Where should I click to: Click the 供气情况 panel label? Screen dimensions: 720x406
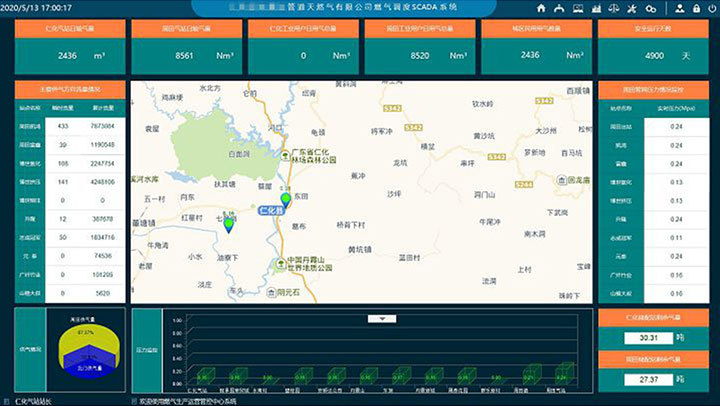pyautogui.click(x=30, y=349)
